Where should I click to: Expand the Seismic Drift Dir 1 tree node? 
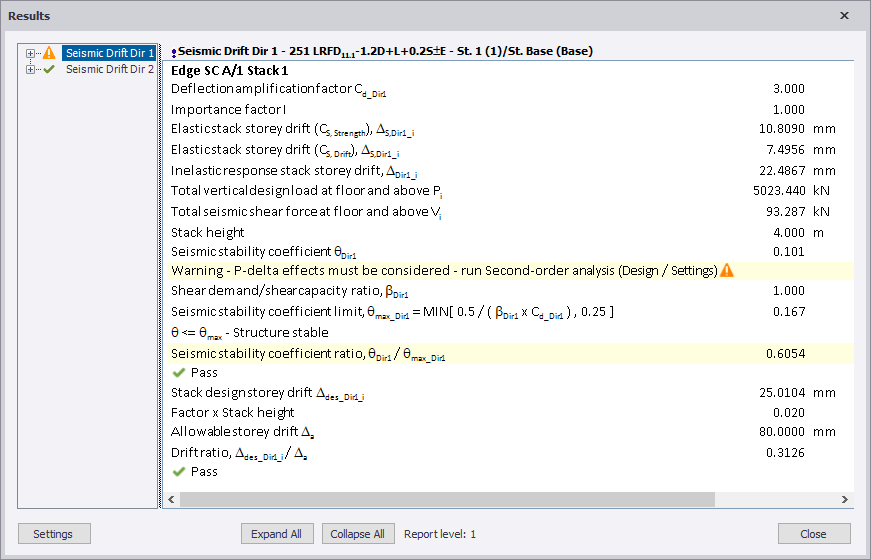[31, 53]
